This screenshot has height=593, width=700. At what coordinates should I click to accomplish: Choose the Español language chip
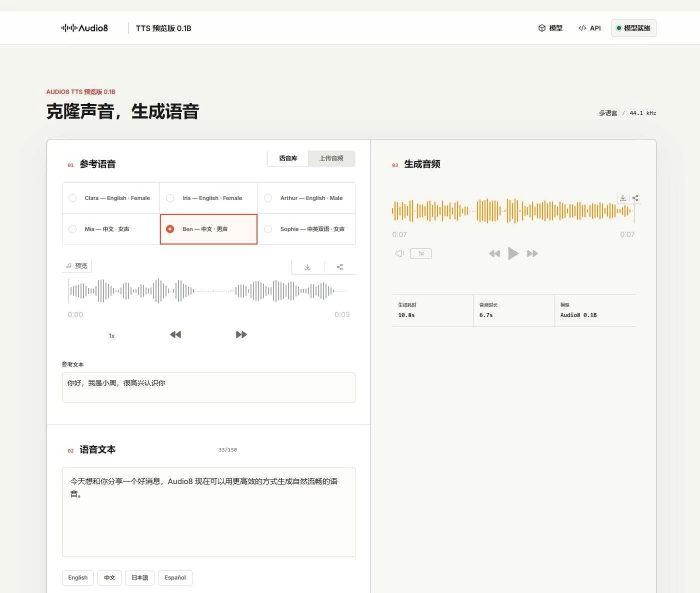point(175,578)
